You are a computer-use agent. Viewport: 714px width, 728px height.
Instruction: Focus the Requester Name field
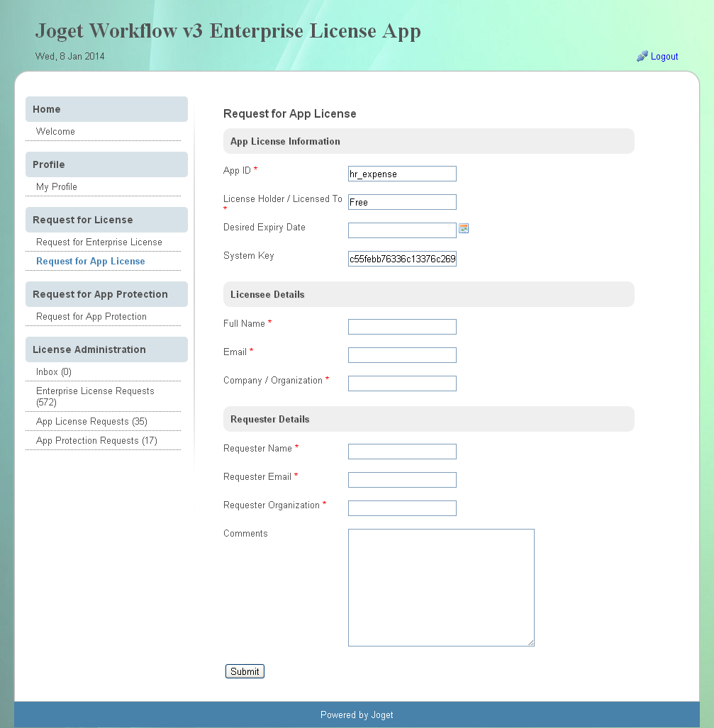click(x=402, y=452)
